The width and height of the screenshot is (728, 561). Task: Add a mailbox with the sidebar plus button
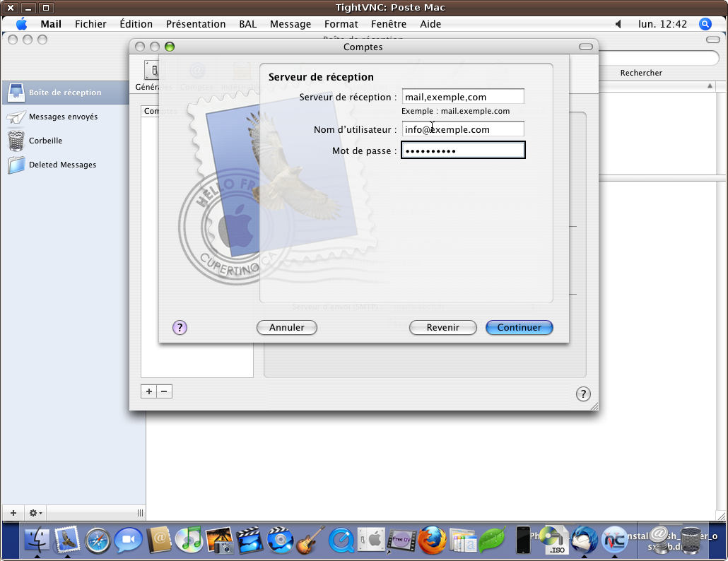(x=13, y=513)
